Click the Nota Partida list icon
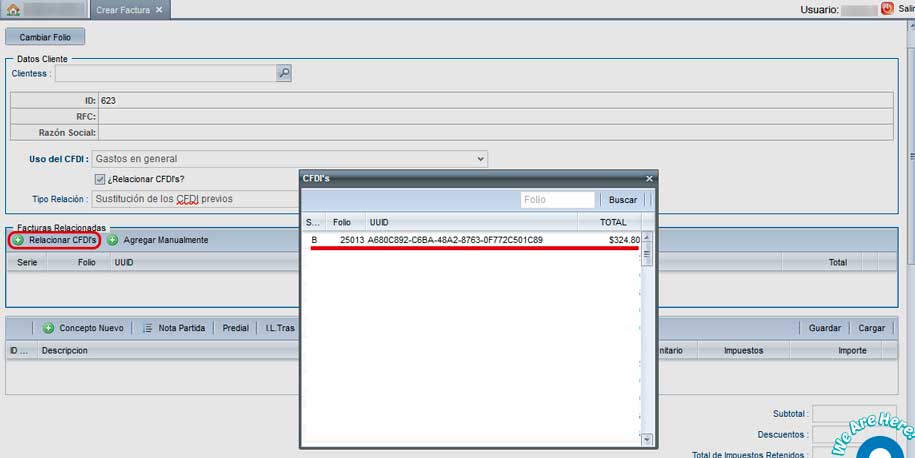The height and width of the screenshot is (458, 915). (148, 328)
